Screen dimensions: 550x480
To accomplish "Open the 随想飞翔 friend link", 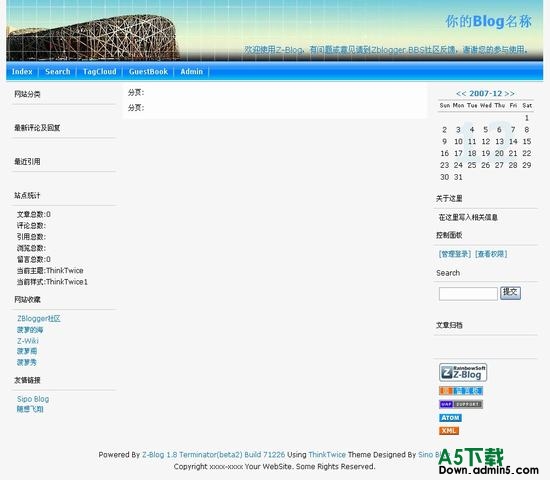I will click(x=30, y=409).
